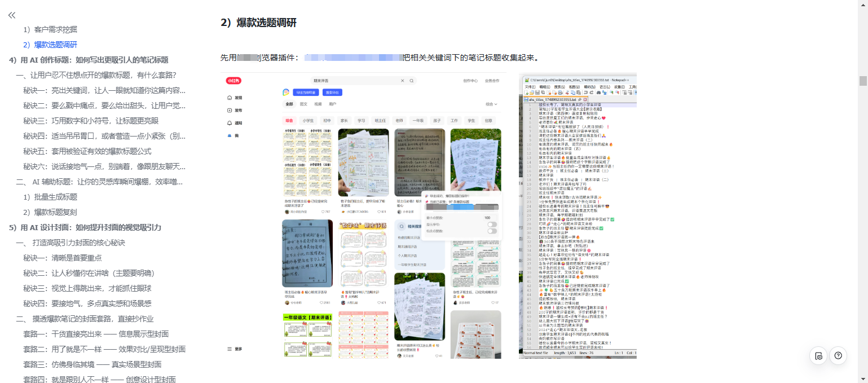Image resolution: width=868 pixels, height=383 pixels.
Task: Click the 发现 home icon in the sidebar
Action: [230, 98]
